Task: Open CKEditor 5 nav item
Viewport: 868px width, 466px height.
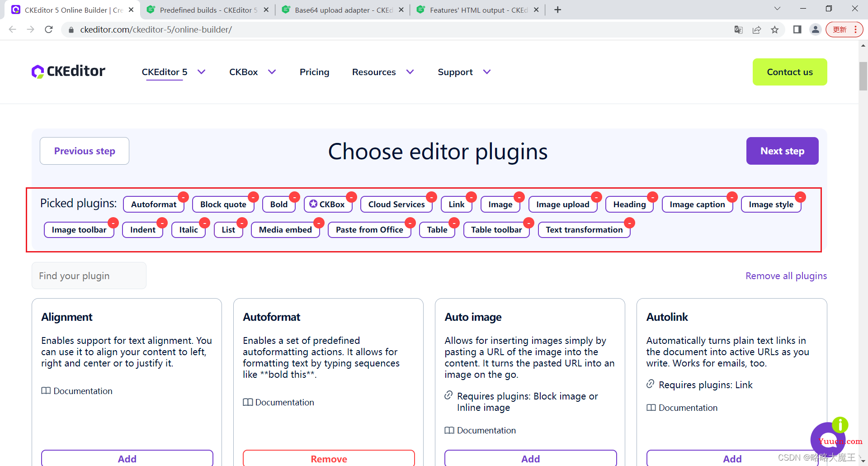Action: (165, 72)
